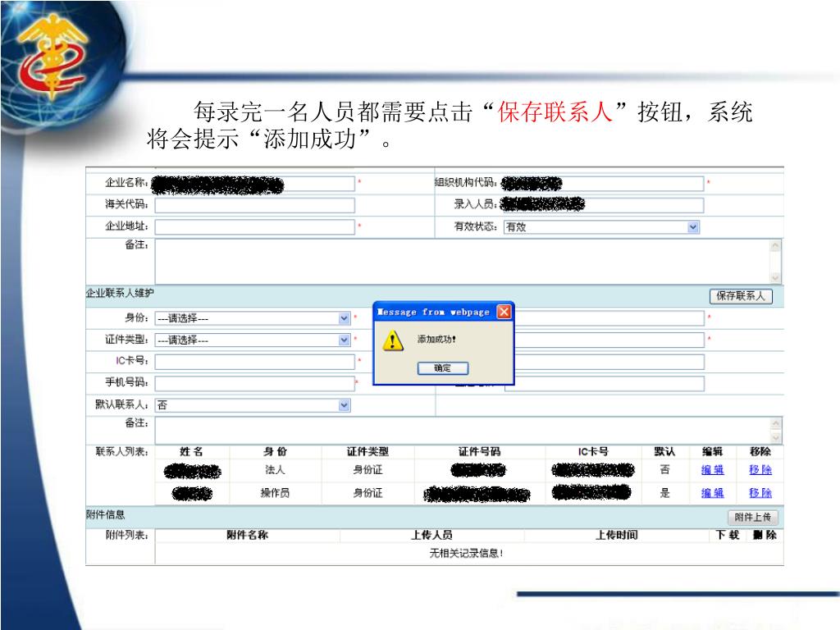This screenshot has width=840, height=630.
Task: Click the IC卡号 input field
Action: [x=254, y=362]
